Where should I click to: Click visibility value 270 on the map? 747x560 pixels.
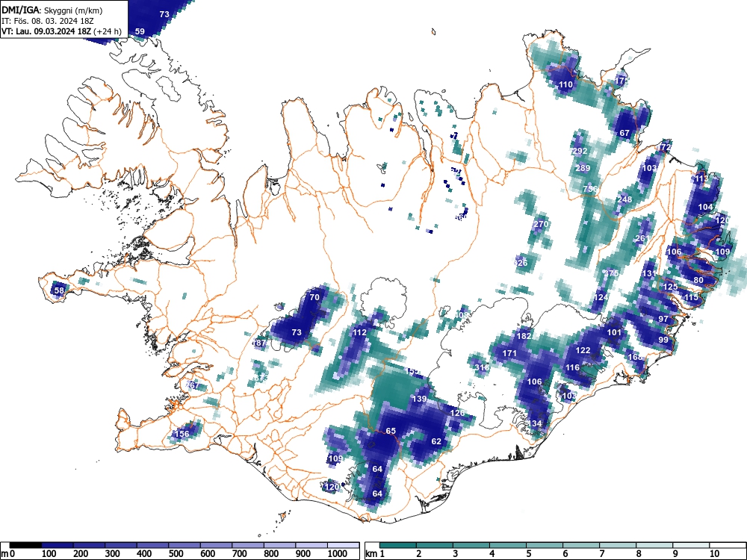(541, 224)
